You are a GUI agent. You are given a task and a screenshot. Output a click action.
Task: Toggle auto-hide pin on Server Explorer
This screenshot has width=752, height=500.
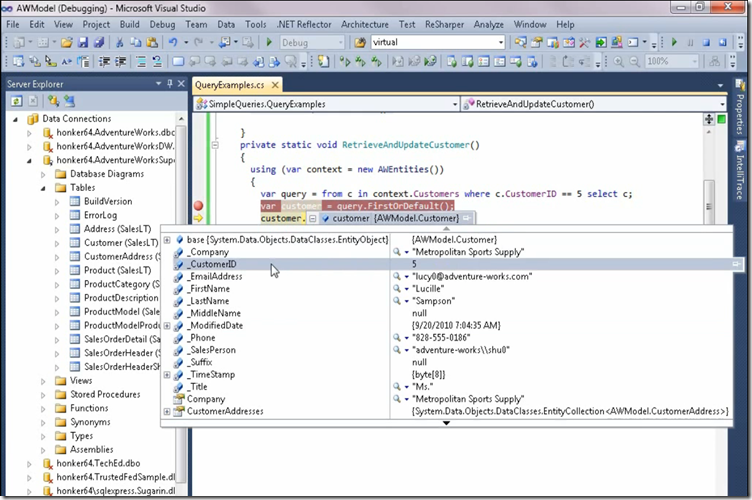[170, 83]
